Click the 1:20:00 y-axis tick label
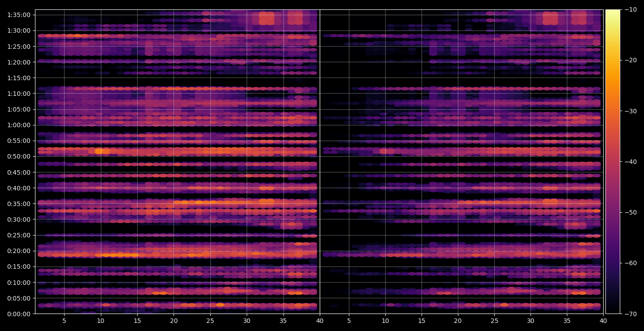The image size is (644, 331). click(x=19, y=62)
